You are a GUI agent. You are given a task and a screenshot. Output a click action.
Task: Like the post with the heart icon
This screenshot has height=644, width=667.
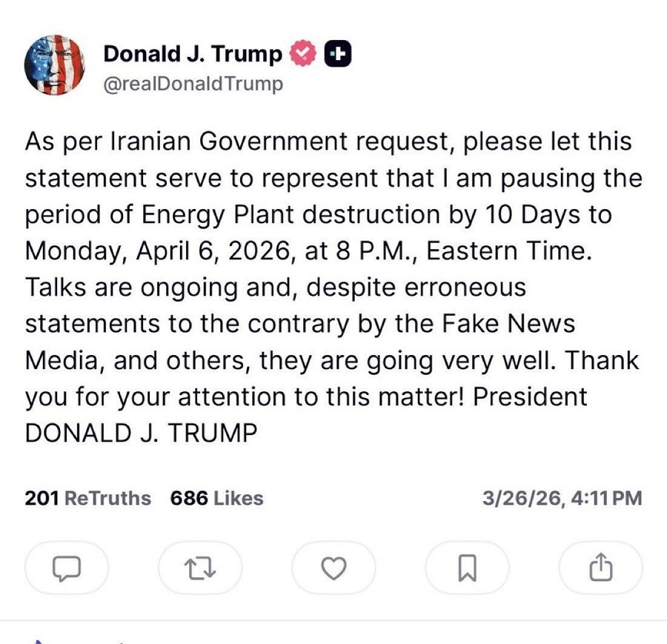click(x=333, y=568)
